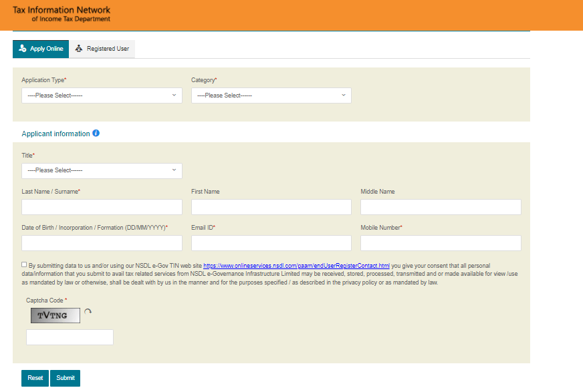The image size is (583, 392).
Task: Refresh the captcha image
Action: point(88,312)
